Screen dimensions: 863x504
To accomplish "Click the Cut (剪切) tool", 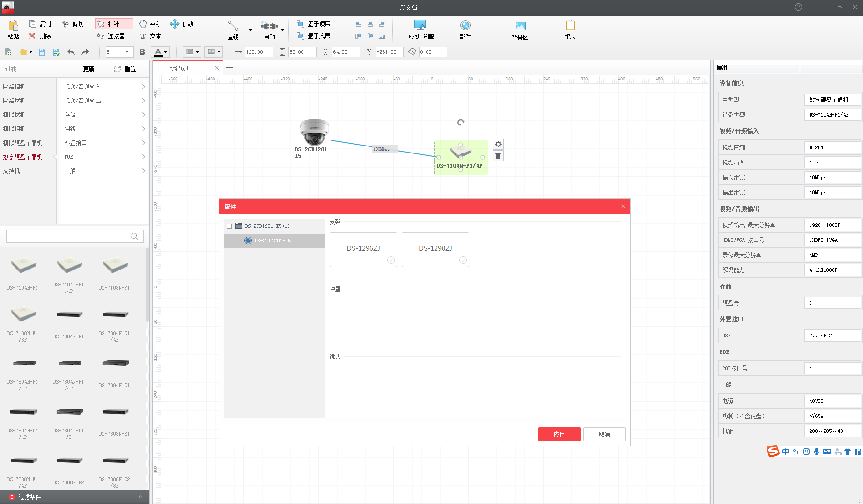I will coord(73,24).
